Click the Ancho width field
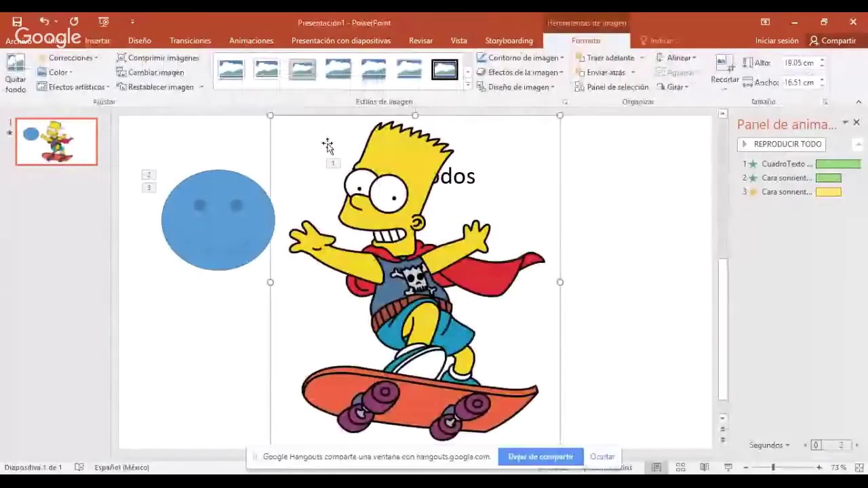Viewport: 868px width, 488px height. (800, 83)
